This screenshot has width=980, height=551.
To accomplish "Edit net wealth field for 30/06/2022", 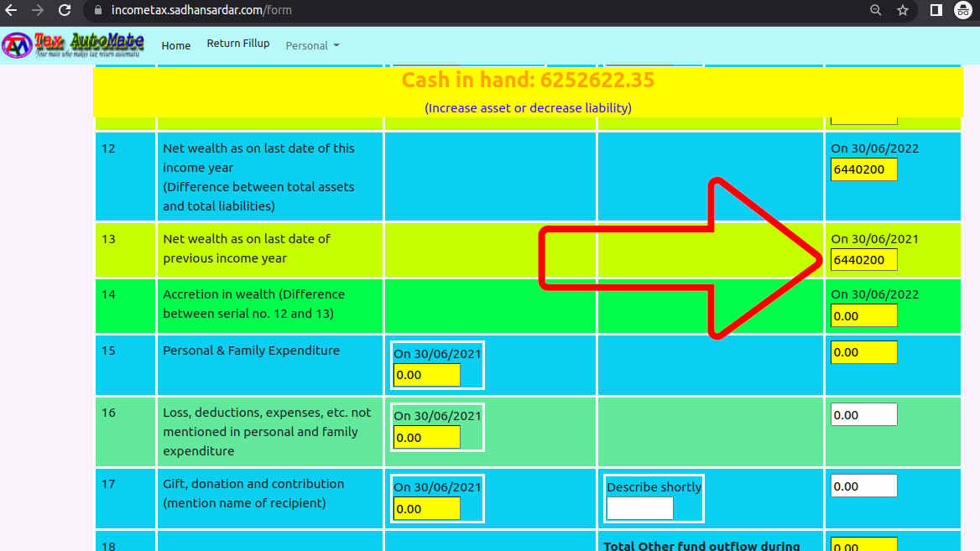I will coord(863,170).
